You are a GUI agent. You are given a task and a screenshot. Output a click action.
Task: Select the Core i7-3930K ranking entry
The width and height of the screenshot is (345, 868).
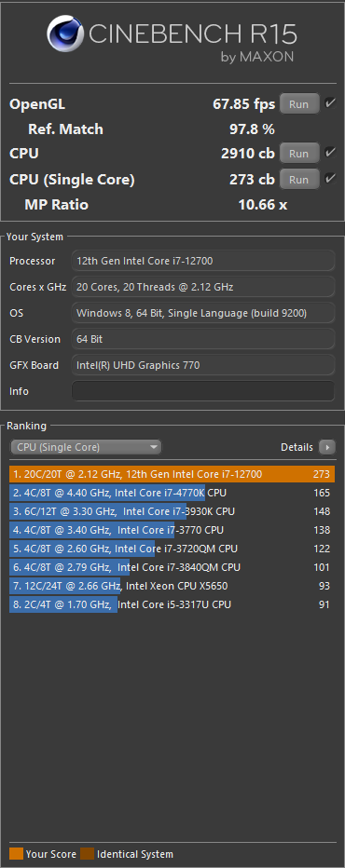tap(172, 511)
